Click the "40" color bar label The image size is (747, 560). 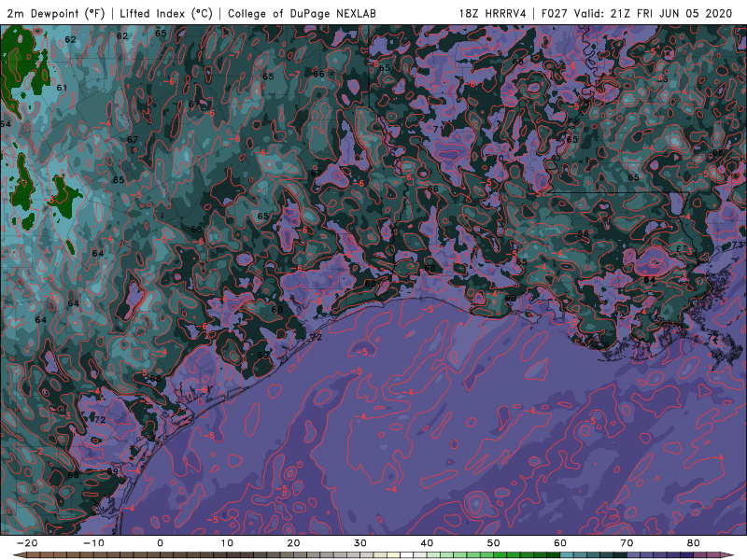click(x=427, y=543)
